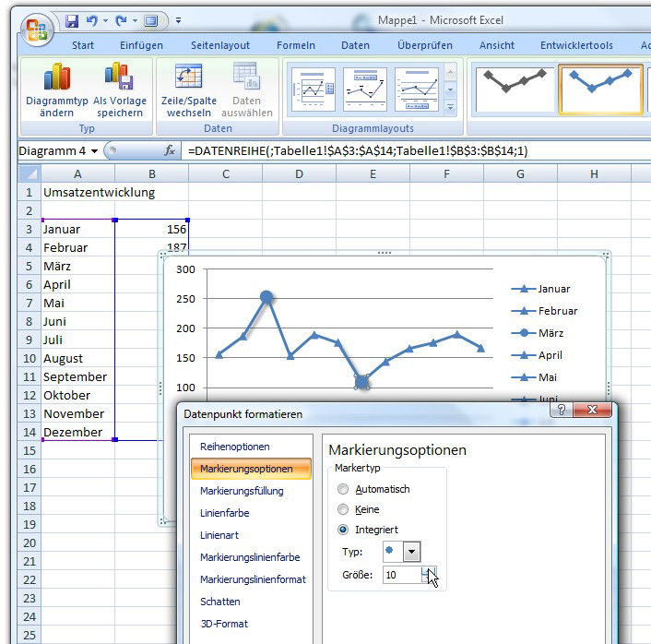Image resolution: width=651 pixels, height=644 pixels.
Task: Open the name box dropdown
Action: [x=95, y=150]
